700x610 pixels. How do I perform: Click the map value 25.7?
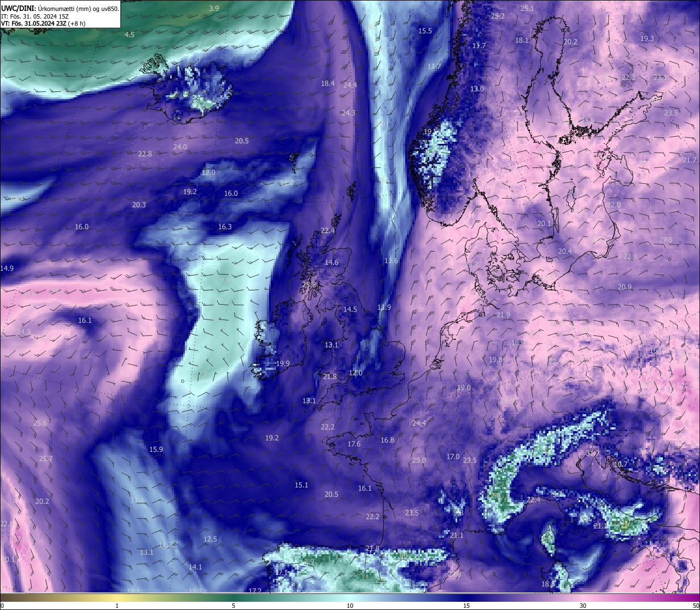tap(46, 459)
